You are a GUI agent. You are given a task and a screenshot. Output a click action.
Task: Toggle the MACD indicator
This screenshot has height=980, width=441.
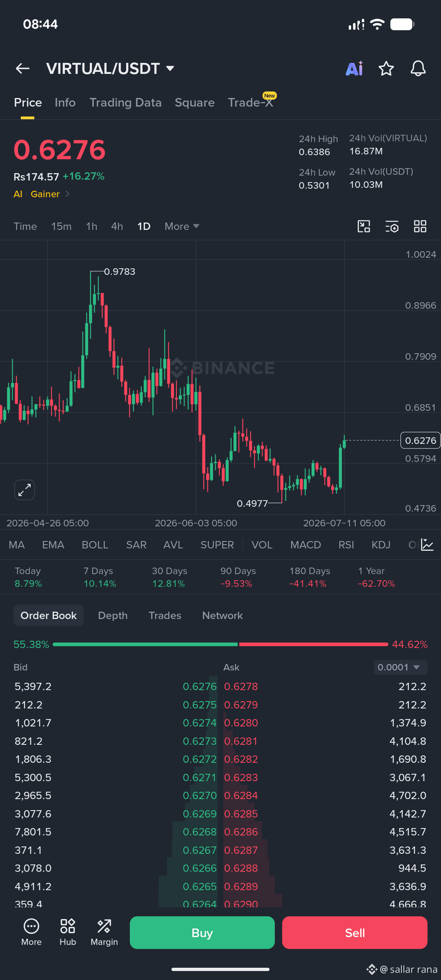click(x=305, y=545)
